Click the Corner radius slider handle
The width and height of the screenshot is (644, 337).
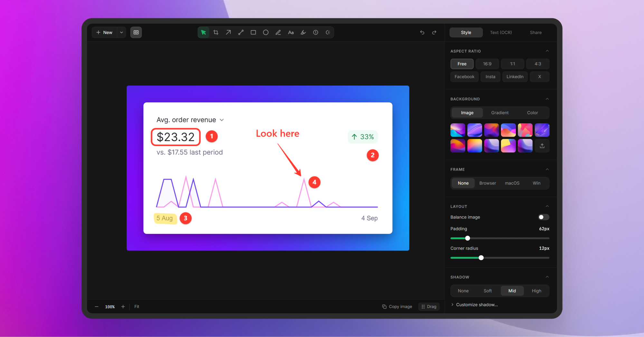click(x=481, y=258)
